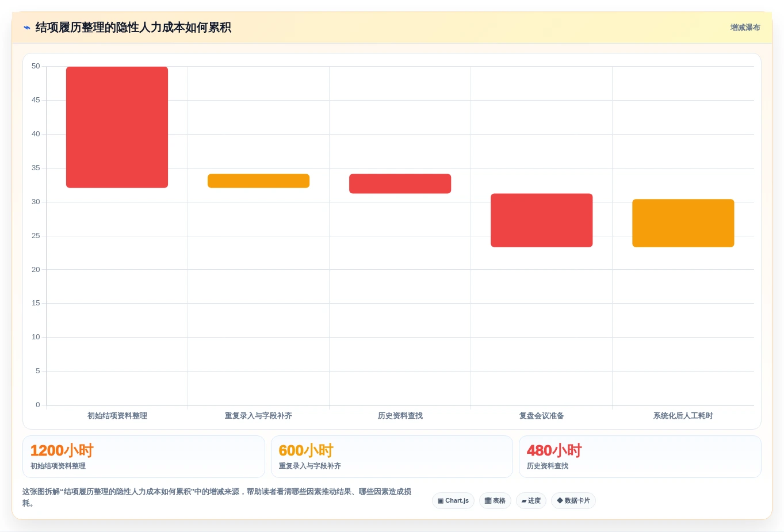Click the x-axis label 复盘会议准备
This screenshot has width=784, height=532.
[x=542, y=416]
